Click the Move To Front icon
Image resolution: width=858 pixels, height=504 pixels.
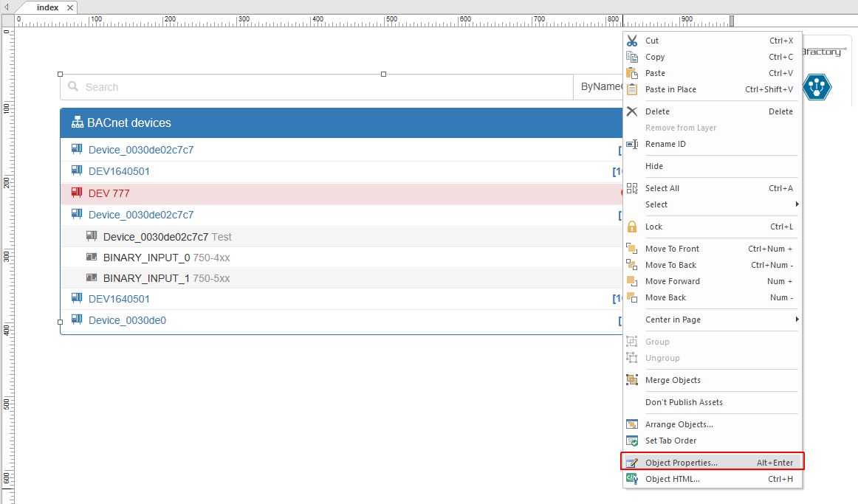pyautogui.click(x=632, y=249)
